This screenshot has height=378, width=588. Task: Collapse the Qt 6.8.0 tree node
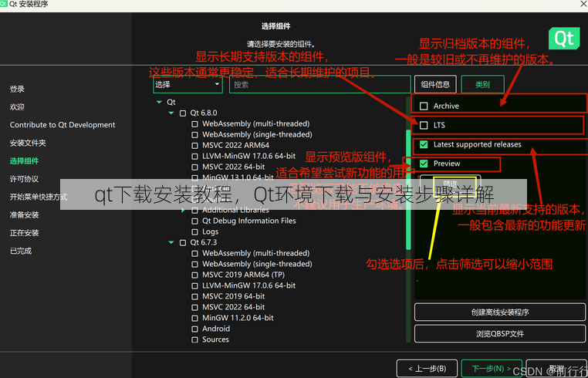pyautogui.click(x=171, y=113)
